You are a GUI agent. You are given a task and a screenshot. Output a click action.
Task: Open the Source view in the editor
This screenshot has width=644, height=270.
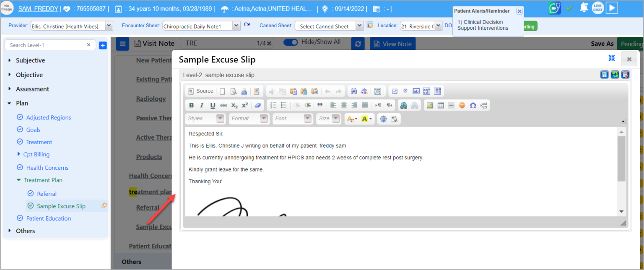tap(200, 91)
